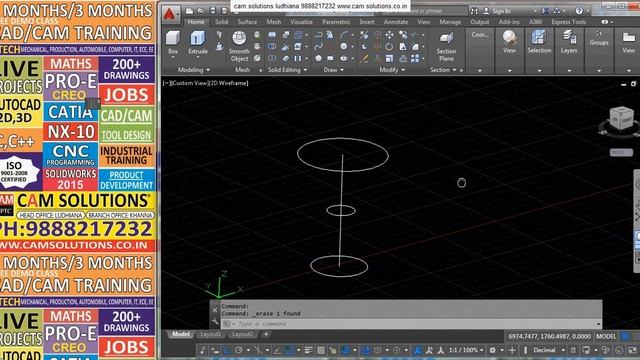
Task: Click the Help question mark icon
Action: [579, 11]
